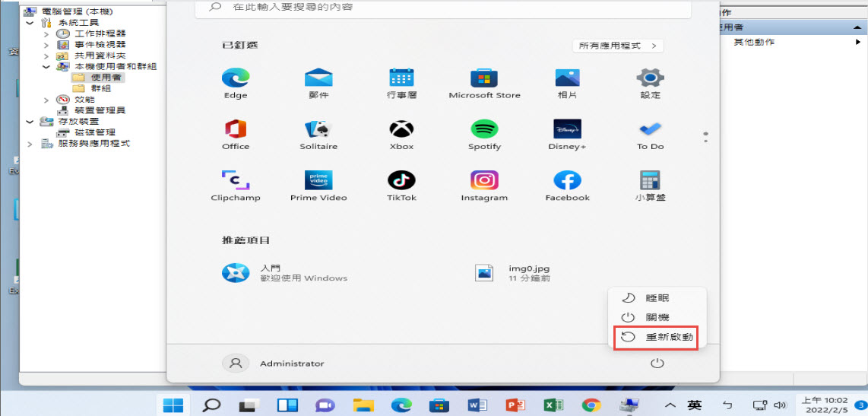
Task: Open Google Chrome from the taskbar
Action: pos(591,405)
